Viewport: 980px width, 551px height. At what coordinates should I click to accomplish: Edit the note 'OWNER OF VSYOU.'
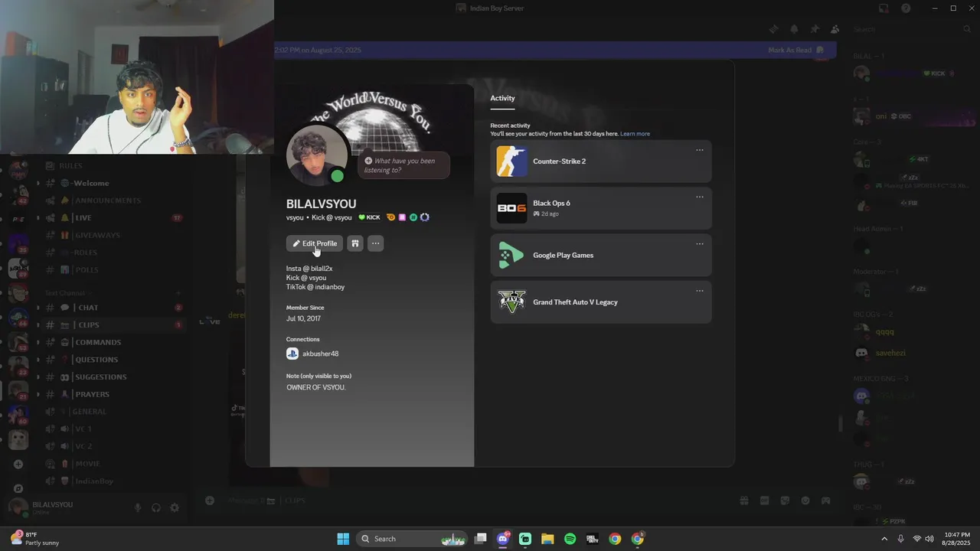point(316,387)
